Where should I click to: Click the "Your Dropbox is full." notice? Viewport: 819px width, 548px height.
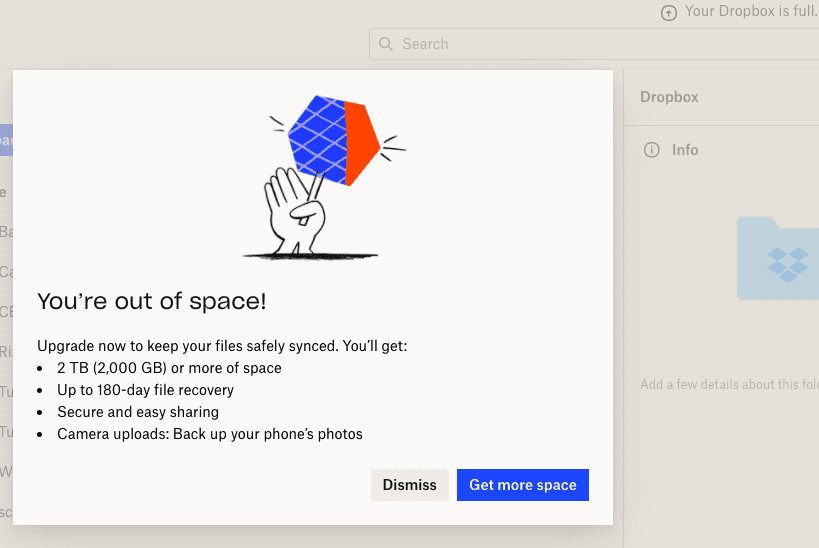click(750, 12)
